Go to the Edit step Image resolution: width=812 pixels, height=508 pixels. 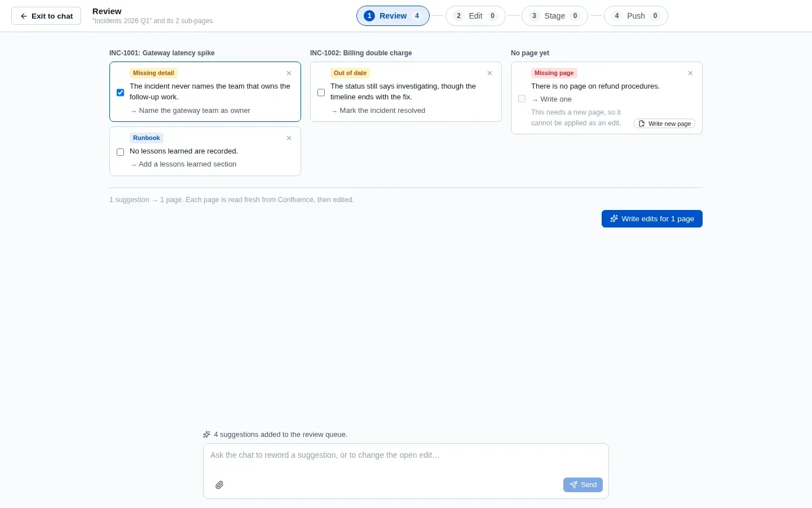475,16
